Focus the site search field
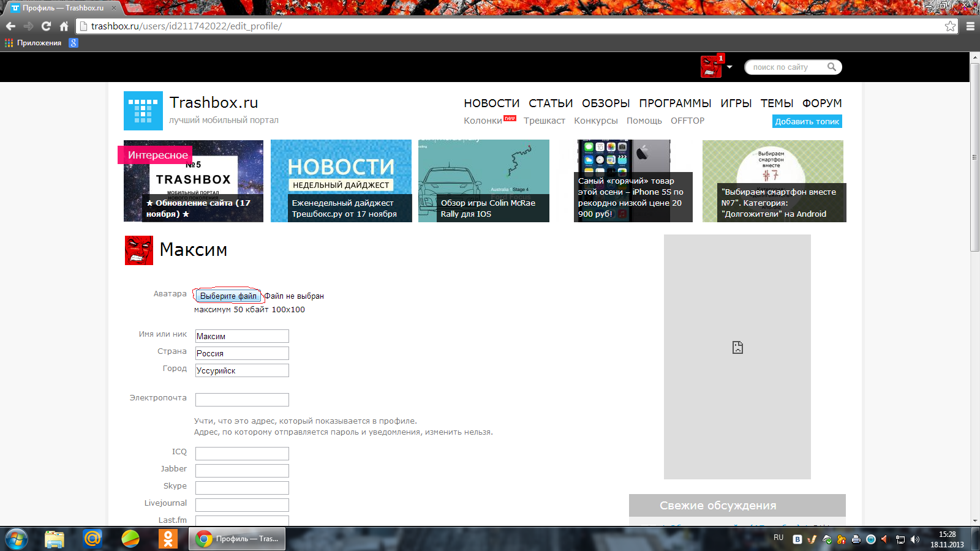The width and height of the screenshot is (980, 551). (787, 67)
